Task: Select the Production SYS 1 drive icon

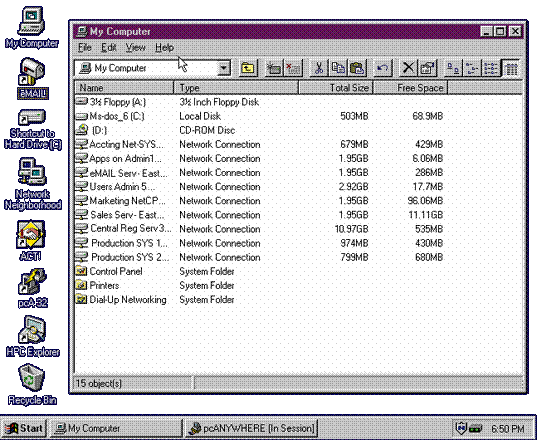Action: pyautogui.click(x=82, y=243)
